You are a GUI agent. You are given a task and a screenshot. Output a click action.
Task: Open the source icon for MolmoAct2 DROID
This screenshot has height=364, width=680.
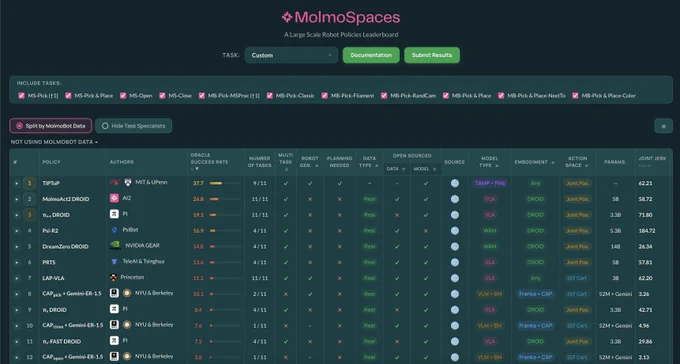pos(454,199)
